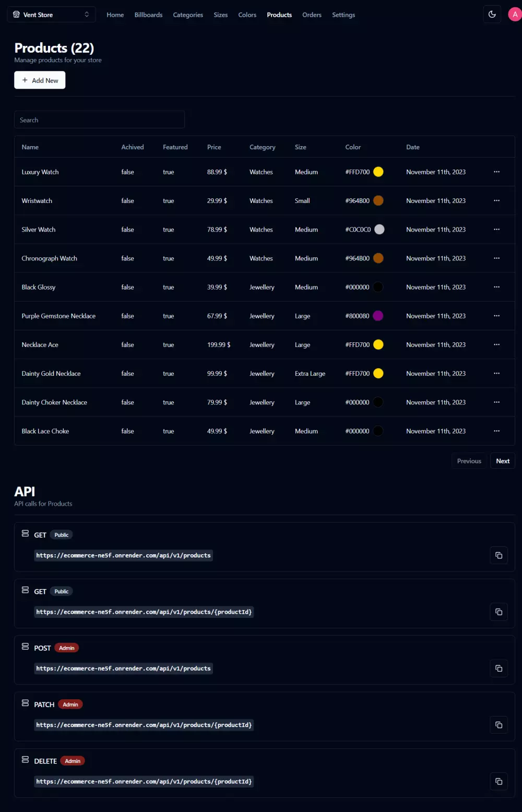Image resolution: width=522 pixels, height=812 pixels.
Task: Click the plus icon in Add New
Action: click(x=25, y=80)
